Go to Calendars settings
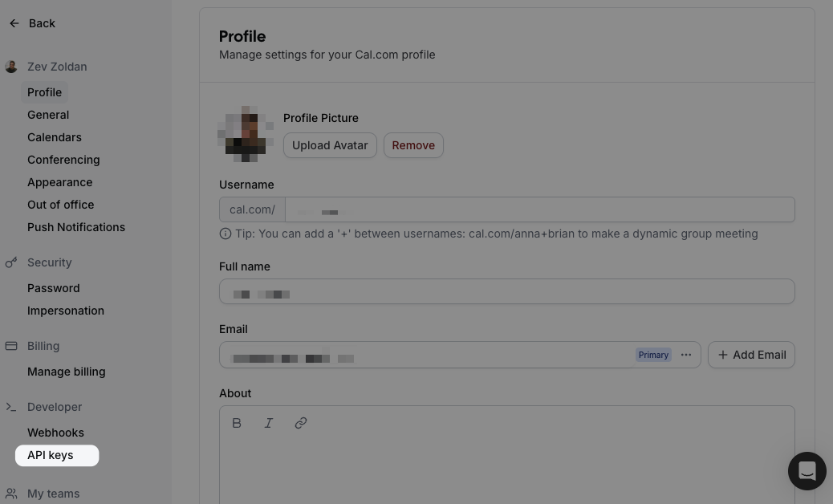Screen dimensions: 833x504 coord(55,137)
